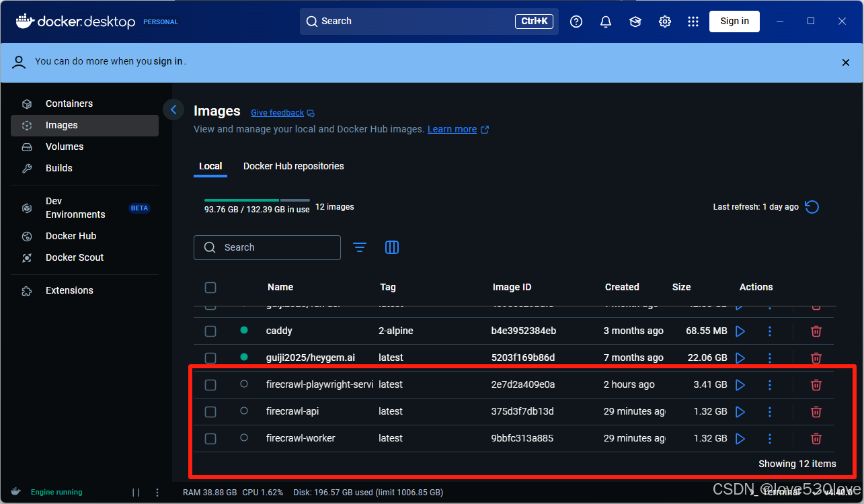
Task: Click the Builds wrench icon
Action: (27, 168)
